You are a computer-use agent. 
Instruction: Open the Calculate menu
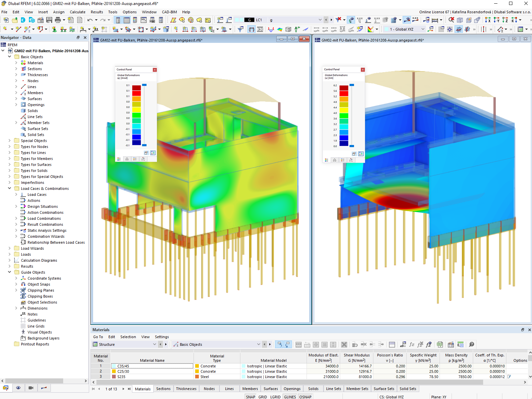(77, 12)
